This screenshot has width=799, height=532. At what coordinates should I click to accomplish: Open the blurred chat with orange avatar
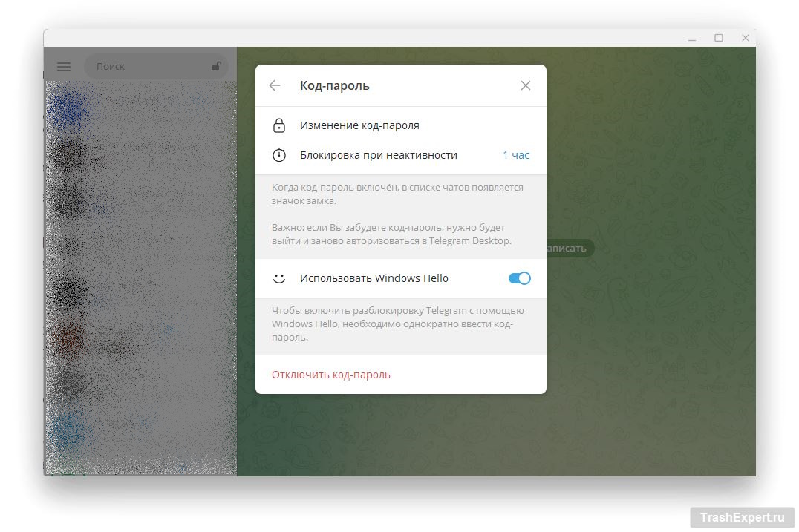pos(140,338)
